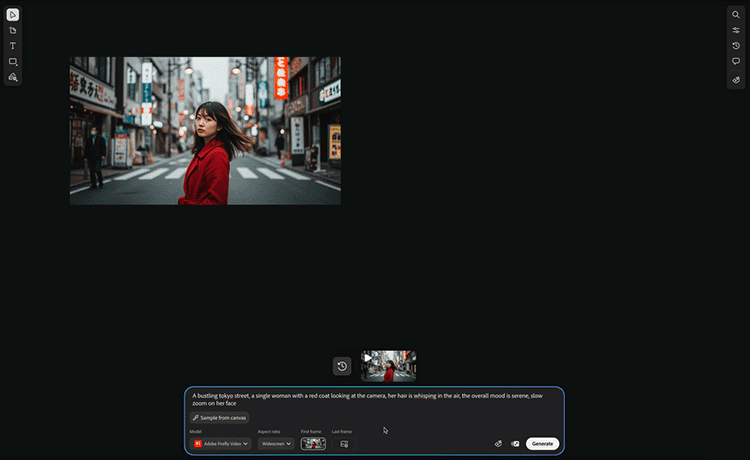Viewport: 750px width, 460px height.
Task: Open generation history button above prompt
Action: [x=342, y=366]
